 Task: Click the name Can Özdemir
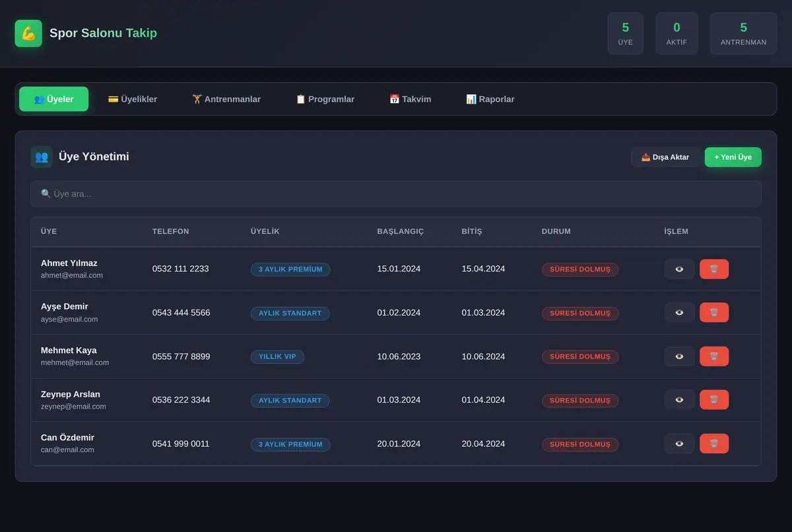(67, 438)
